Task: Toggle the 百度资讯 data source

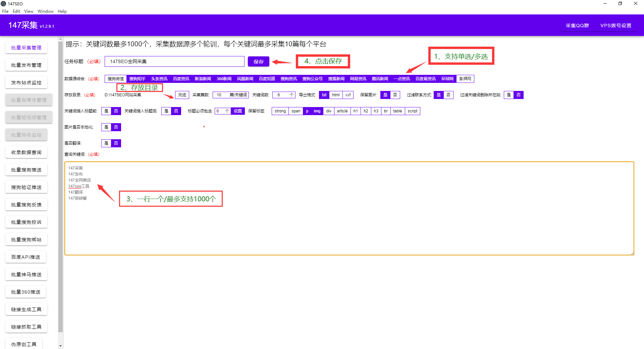Action: click(x=181, y=79)
